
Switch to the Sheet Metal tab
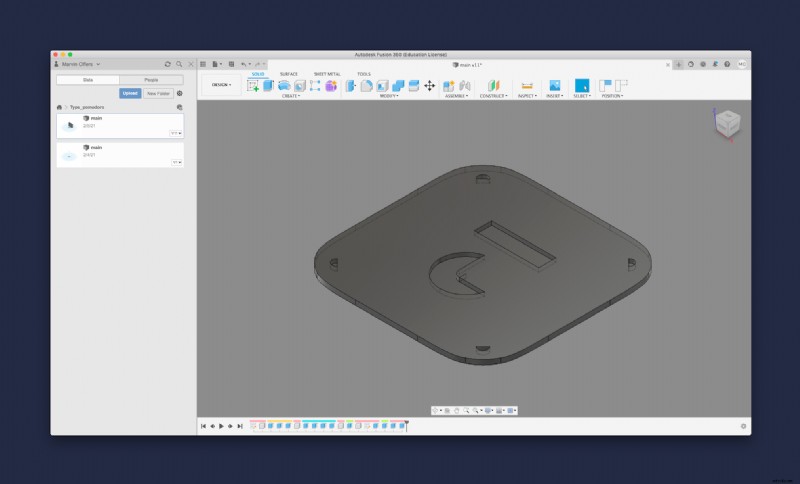point(326,74)
